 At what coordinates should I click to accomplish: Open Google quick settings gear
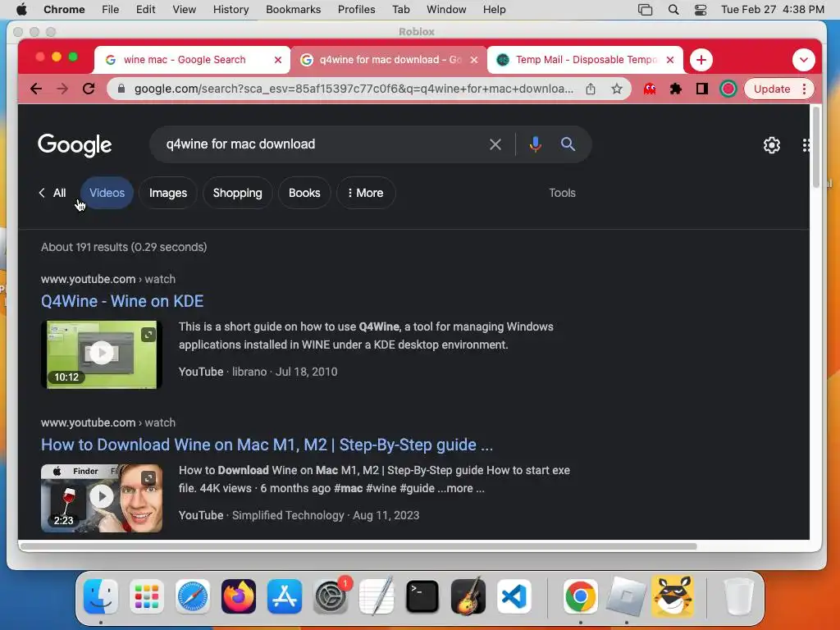[x=771, y=145]
